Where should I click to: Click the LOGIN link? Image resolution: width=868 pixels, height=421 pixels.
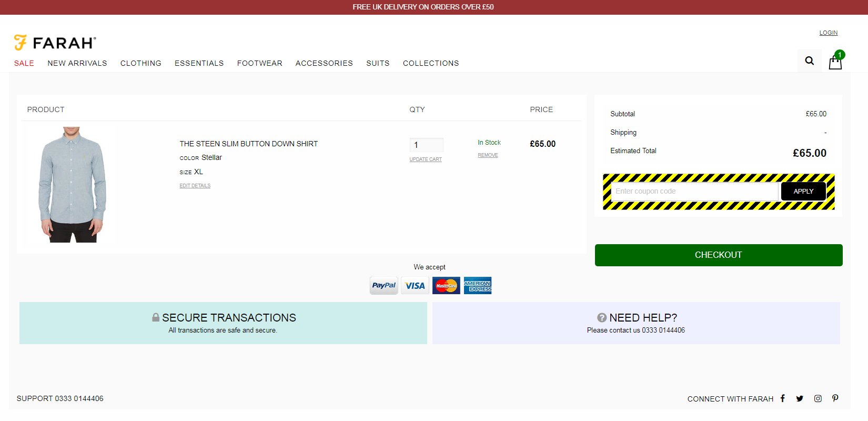[829, 33]
